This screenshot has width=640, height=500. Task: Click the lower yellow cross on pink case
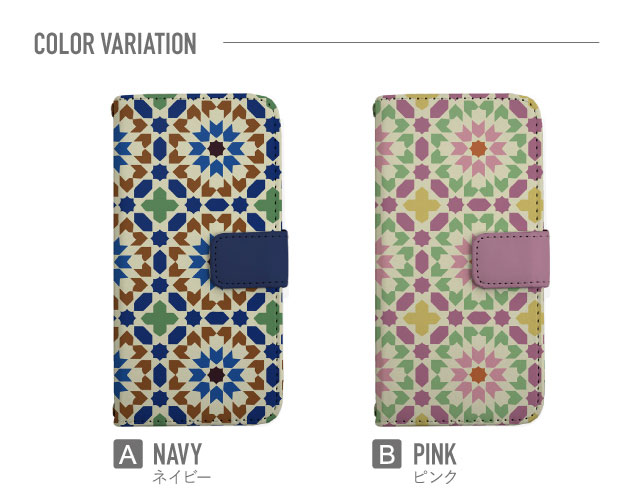click(422, 318)
